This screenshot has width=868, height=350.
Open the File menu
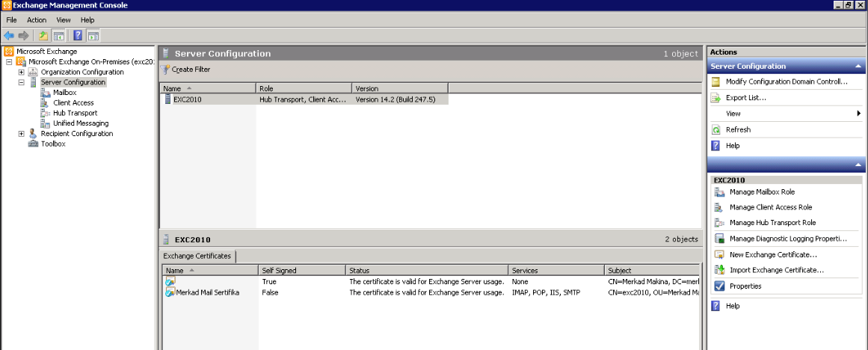coord(12,20)
